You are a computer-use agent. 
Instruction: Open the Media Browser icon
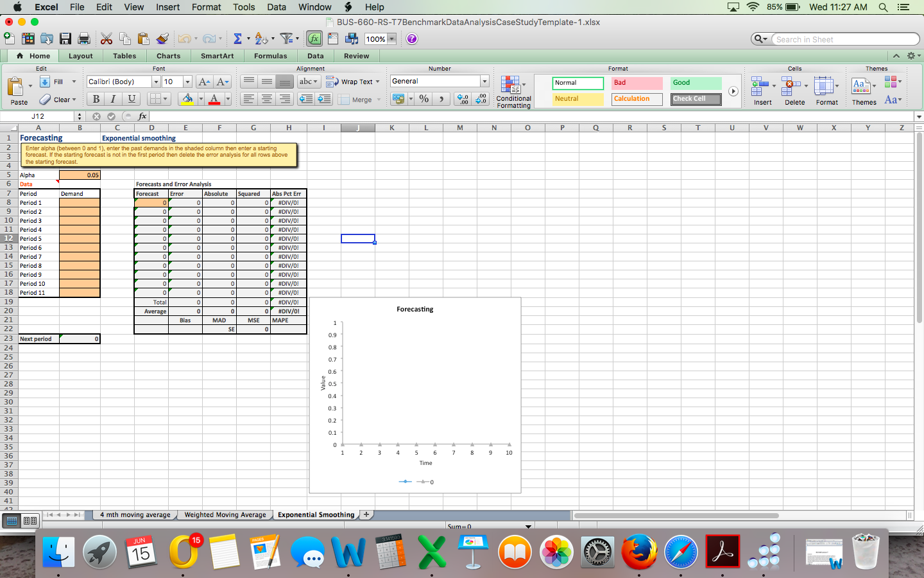tap(352, 39)
